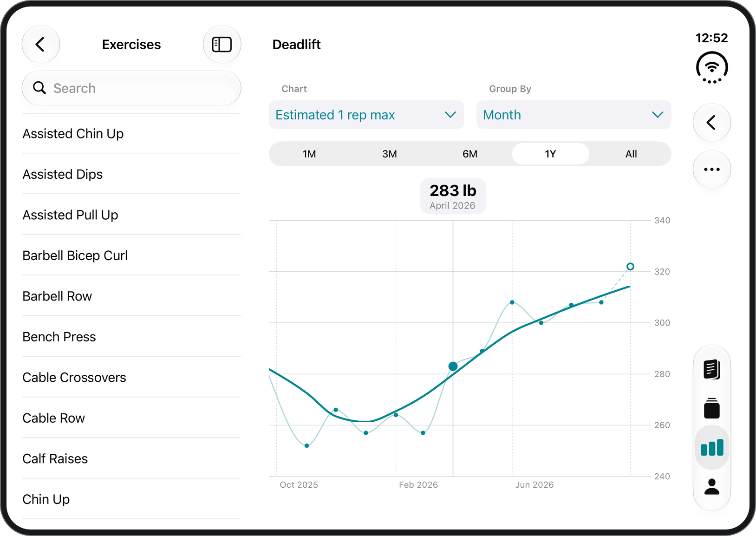Open the workout log notebook icon
756x536 pixels.
[x=712, y=370]
